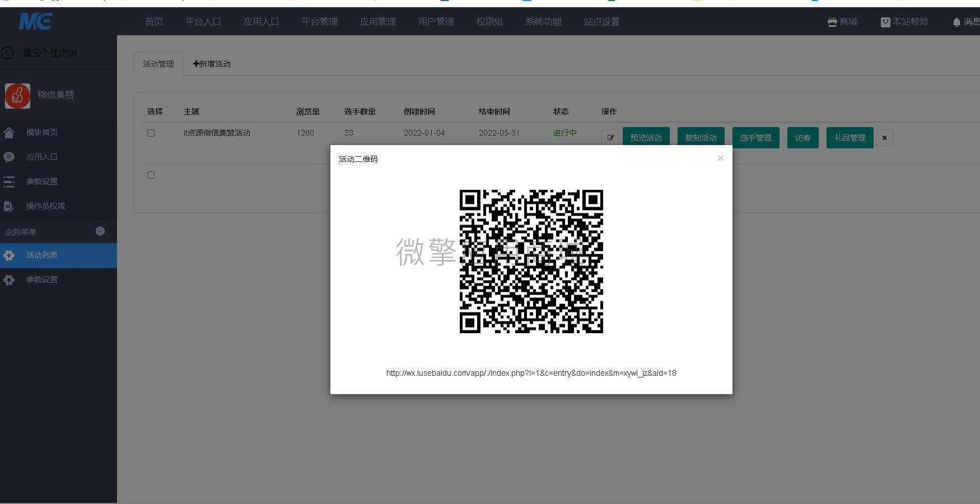Click the gear icon beside 活动列表
The height and width of the screenshot is (504, 980).
(x=8, y=255)
